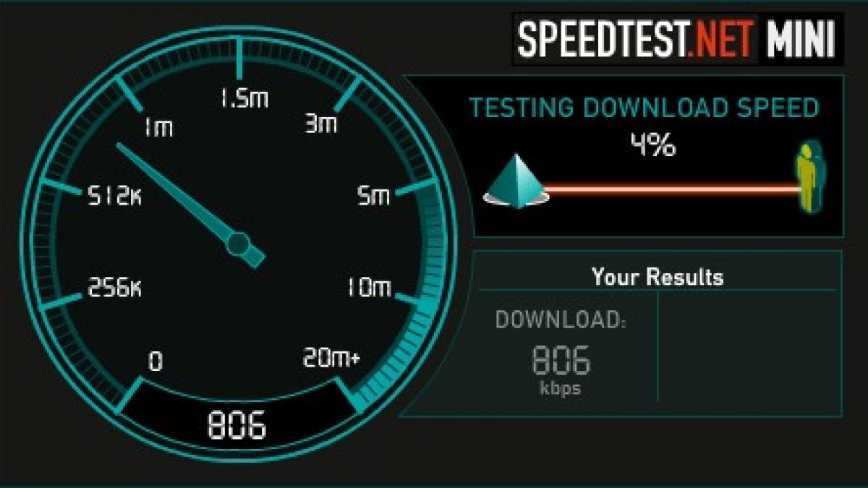The height and width of the screenshot is (488, 868).
Task: Click the 1m gauge label
Action: (x=158, y=129)
